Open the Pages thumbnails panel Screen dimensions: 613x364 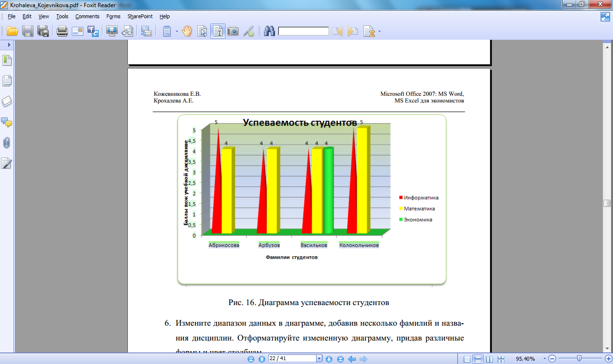(x=7, y=81)
